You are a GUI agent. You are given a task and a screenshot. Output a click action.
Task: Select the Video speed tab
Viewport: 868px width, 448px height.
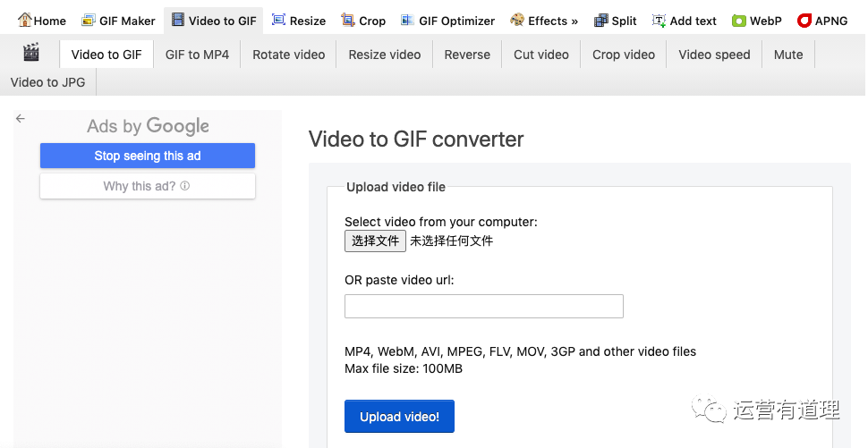pos(714,55)
